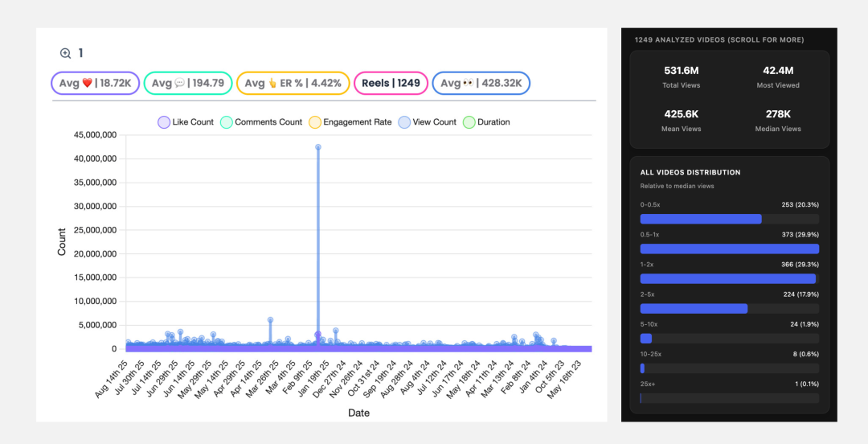Select the Reels | 1249 pill
Image resolution: width=868 pixels, height=444 pixels.
(x=391, y=83)
